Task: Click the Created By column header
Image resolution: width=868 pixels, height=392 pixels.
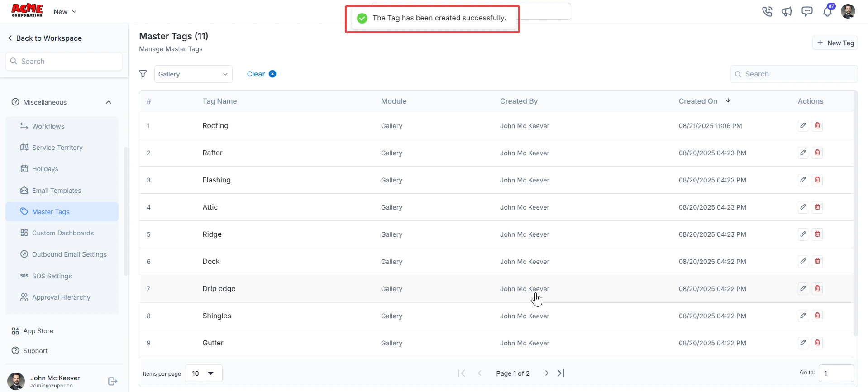Action: tap(519, 101)
